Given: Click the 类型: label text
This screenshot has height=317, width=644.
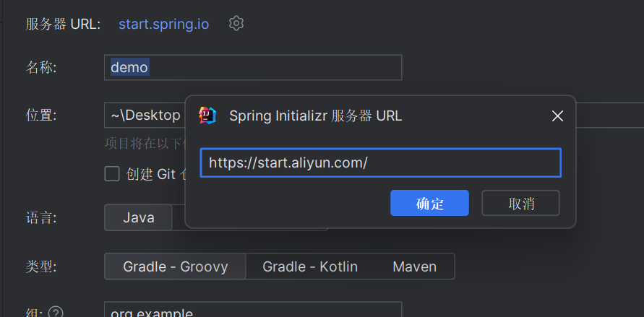Looking at the screenshot, I should click(41, 267).
